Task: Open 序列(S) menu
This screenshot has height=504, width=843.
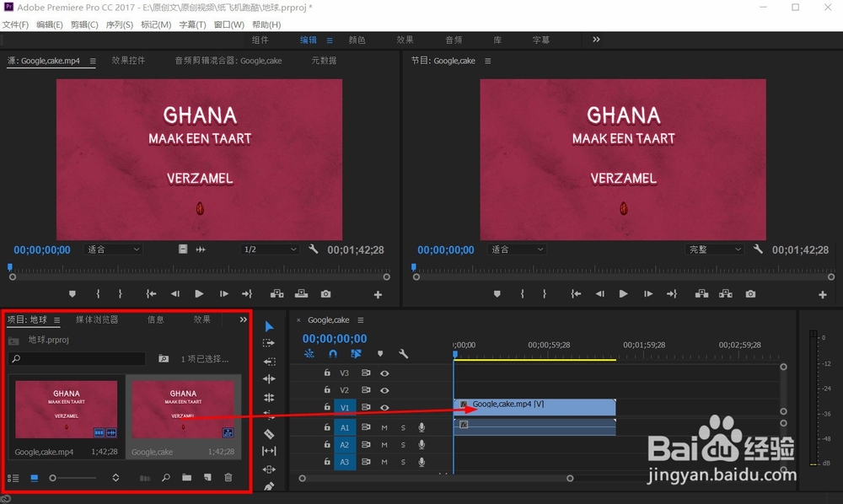Action: (120, 24)
